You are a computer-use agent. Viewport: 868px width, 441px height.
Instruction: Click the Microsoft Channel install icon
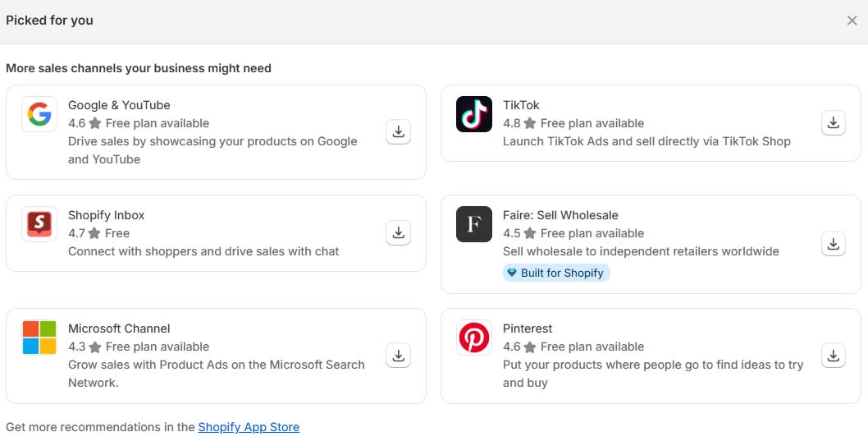pos(398,356)
